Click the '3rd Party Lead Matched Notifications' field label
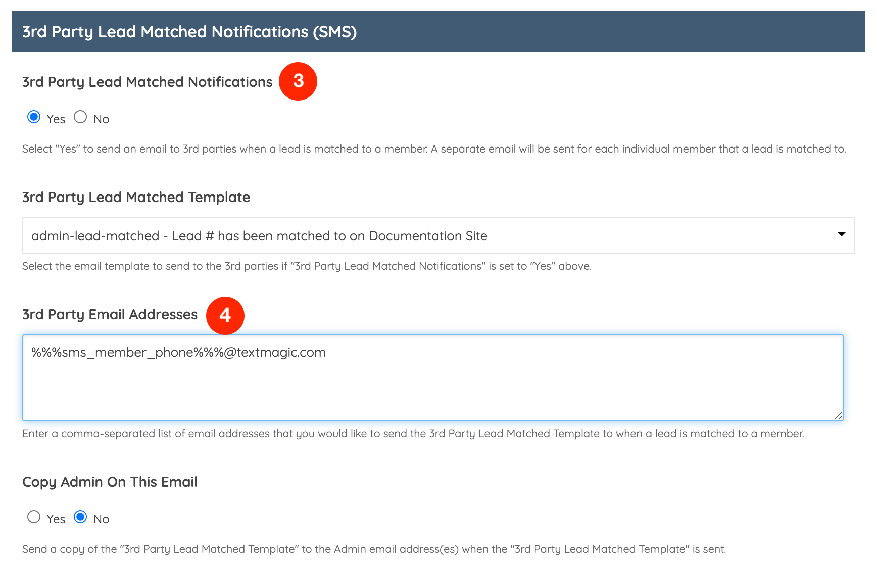Screen dimensions: 877x588 pyautogui.click(x=147, y=82)
